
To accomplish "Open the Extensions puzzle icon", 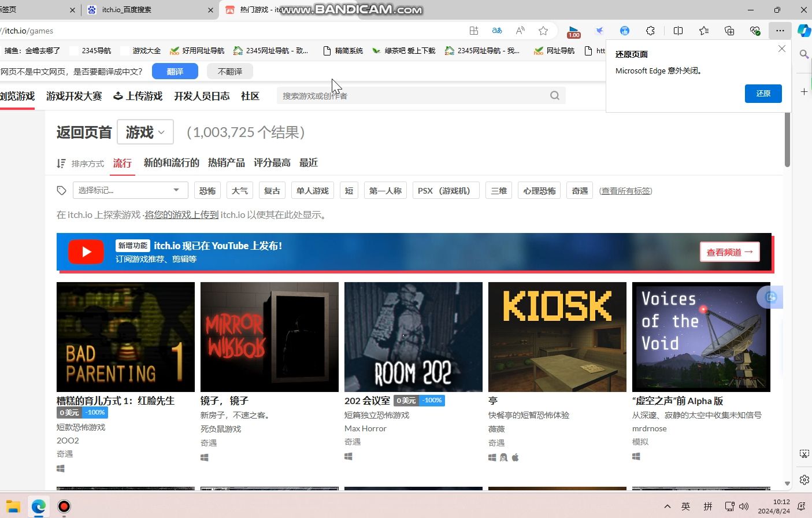I will 650,31.
